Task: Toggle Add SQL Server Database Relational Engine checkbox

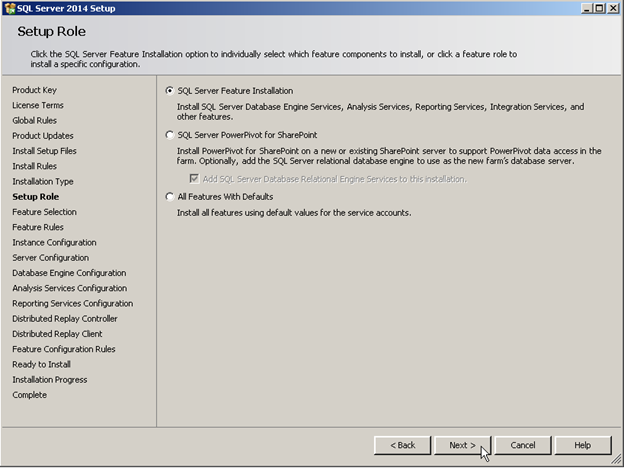Action: (x=194, y=179)
